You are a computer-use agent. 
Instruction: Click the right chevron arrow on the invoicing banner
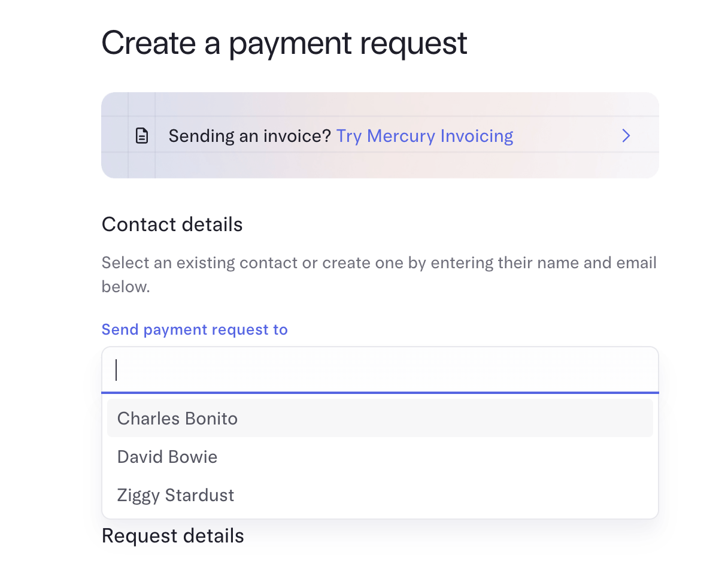626,136
